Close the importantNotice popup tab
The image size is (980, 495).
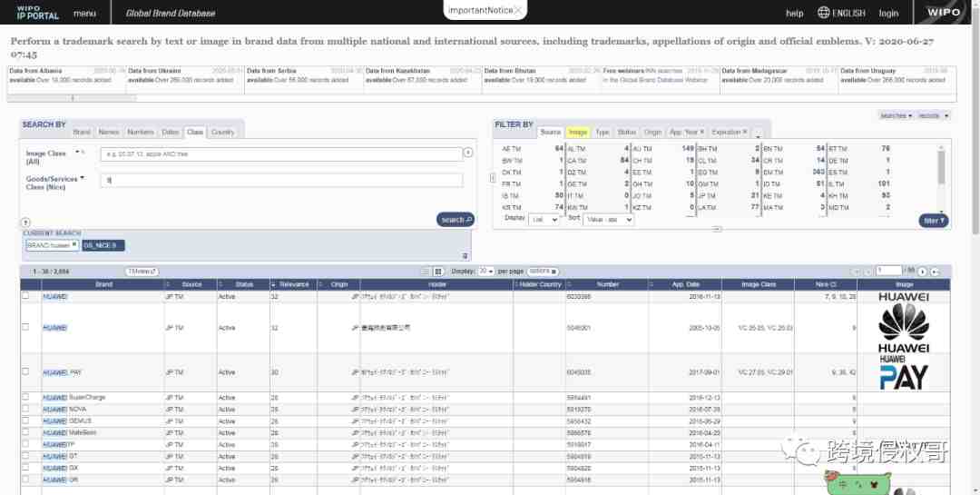[518, 10]
